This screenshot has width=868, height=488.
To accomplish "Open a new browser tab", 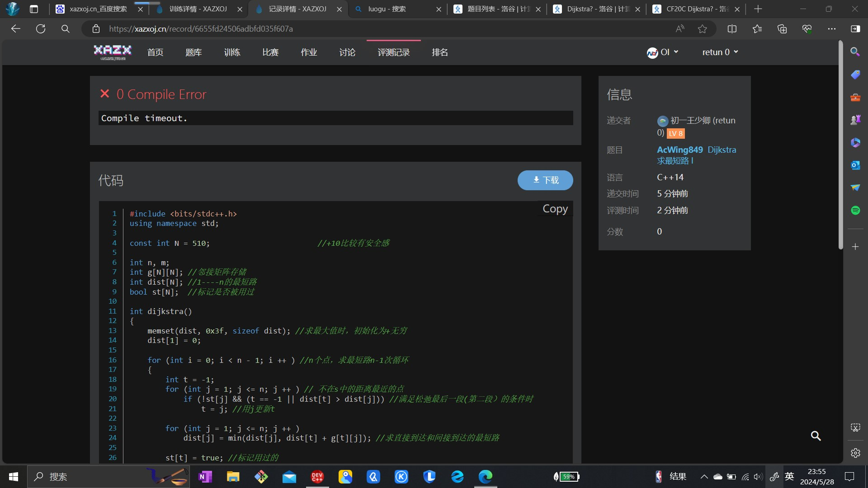I will coord(758,9).
